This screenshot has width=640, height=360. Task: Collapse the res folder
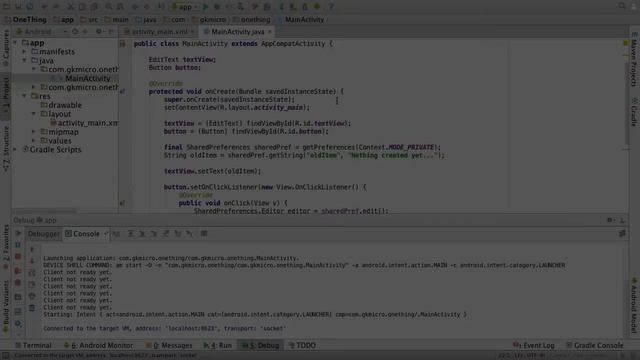pos(24,96)
